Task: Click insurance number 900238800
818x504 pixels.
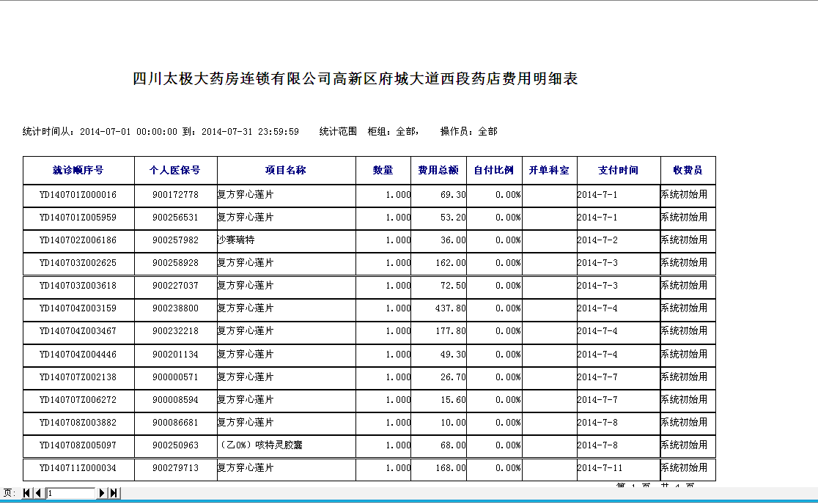Action: coord(175,308)
